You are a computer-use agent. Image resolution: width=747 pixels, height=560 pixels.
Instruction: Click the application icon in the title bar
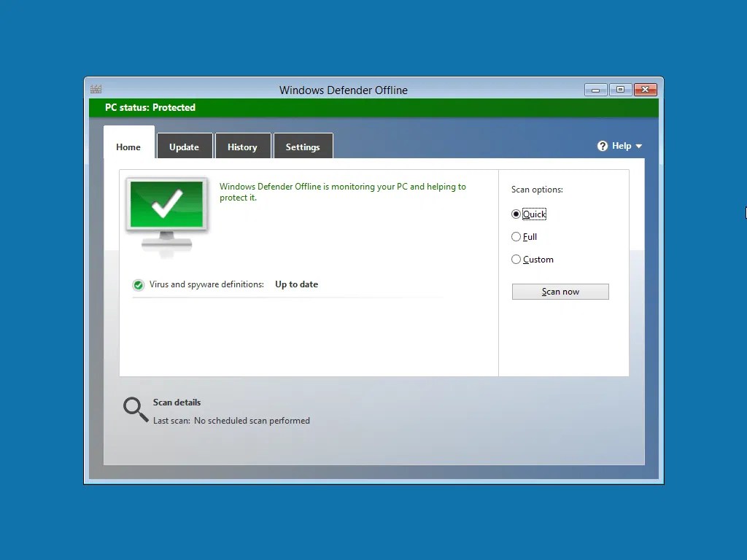point(96,87)
